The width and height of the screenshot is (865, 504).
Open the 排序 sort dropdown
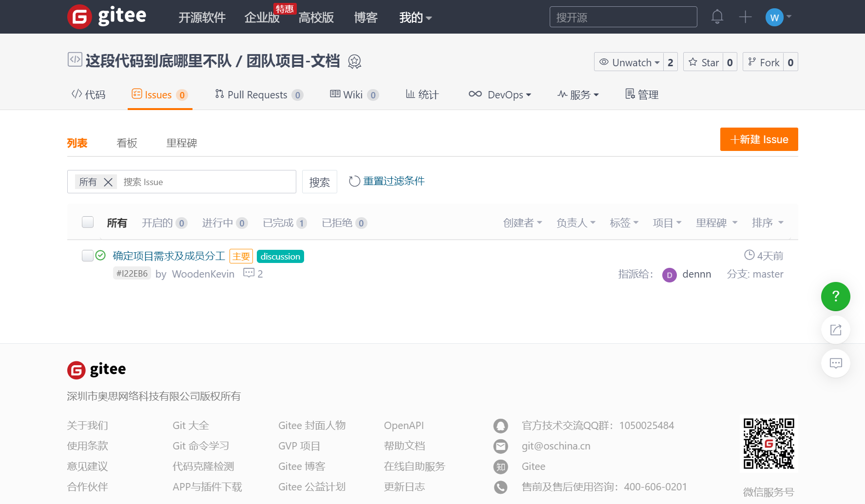(768, 223)
